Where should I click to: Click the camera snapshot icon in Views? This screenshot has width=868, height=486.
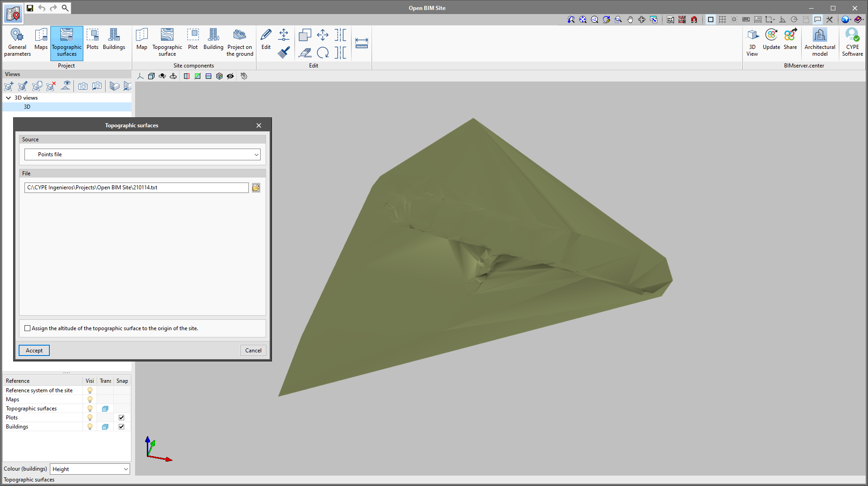point(82,86)
